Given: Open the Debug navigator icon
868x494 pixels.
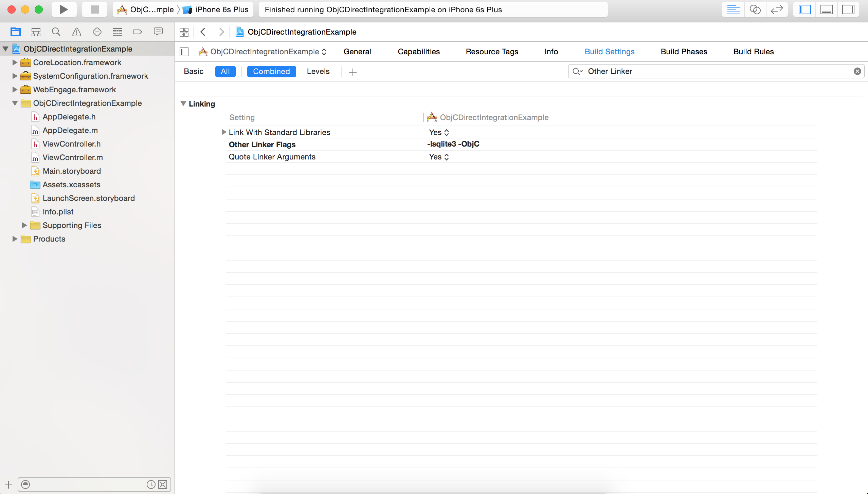Looking at the screenshot, I should [117, 32].
